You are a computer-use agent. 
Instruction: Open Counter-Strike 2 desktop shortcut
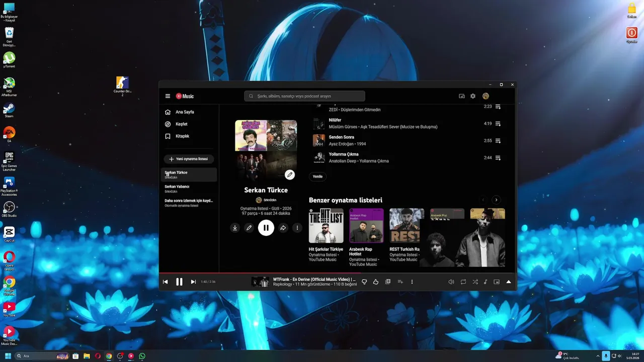[122, 86]
